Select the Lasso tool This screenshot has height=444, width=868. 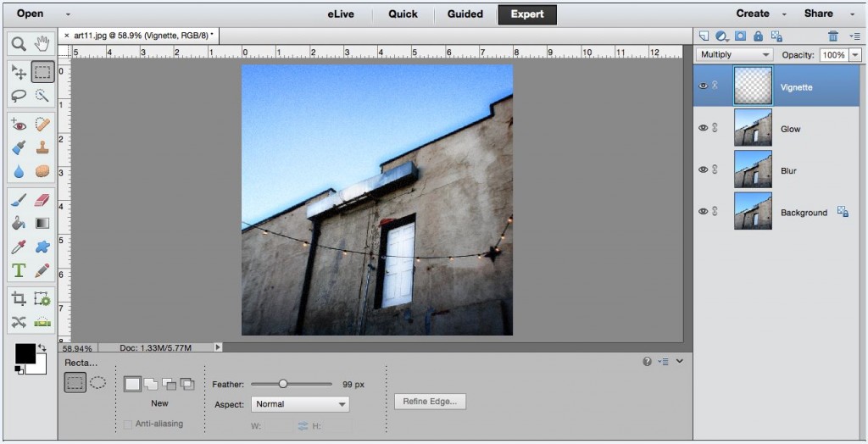[19, 95]
